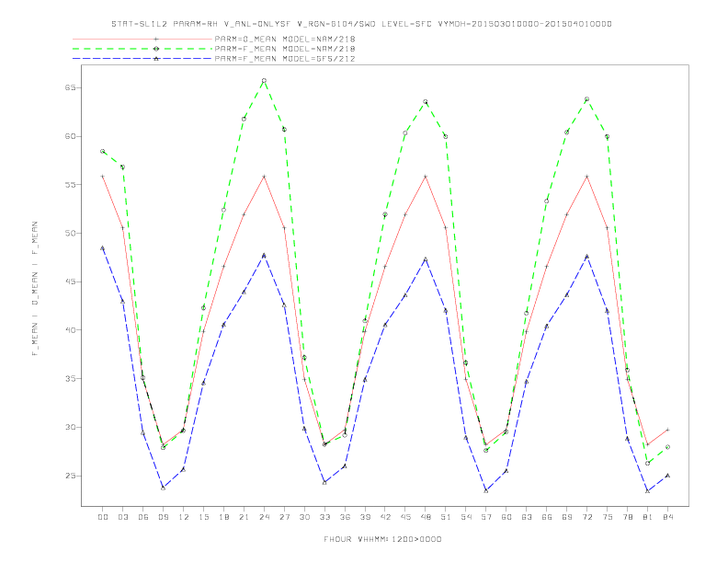
Task: Click the x-axis tick label 57
Action: [x=486, y=517]
